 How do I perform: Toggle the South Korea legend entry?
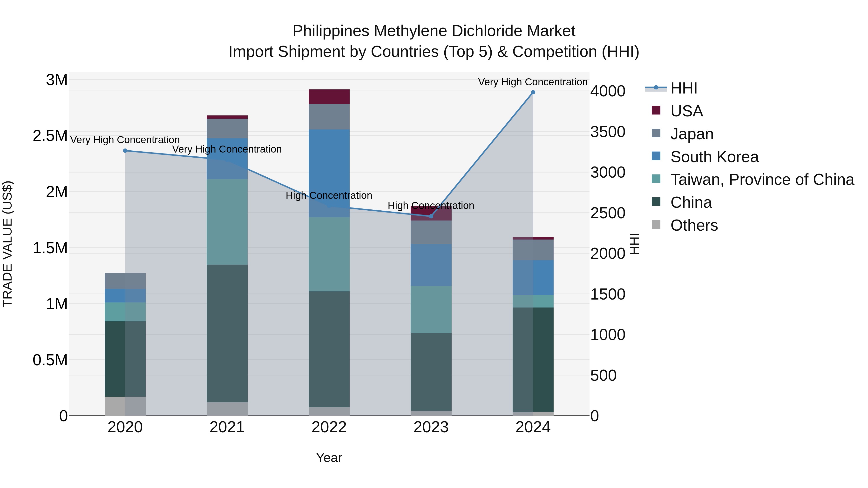pos(705,157)
